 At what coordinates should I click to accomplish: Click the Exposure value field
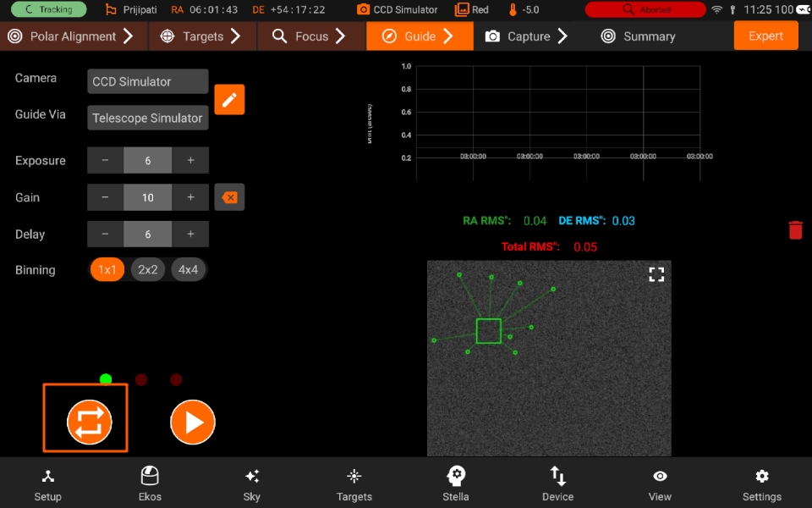tap(147, 160)
